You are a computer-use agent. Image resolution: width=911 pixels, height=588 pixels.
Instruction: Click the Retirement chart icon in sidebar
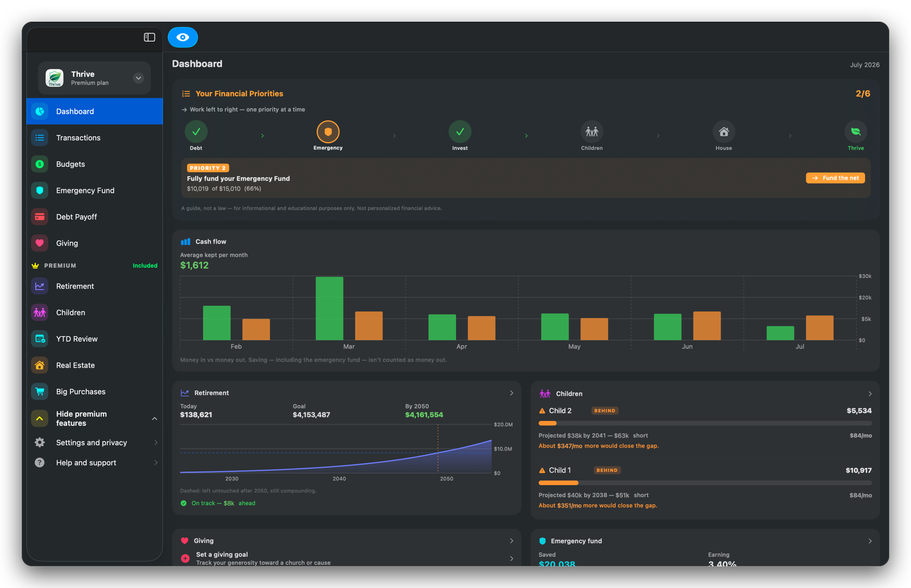(x=40, y=286)
